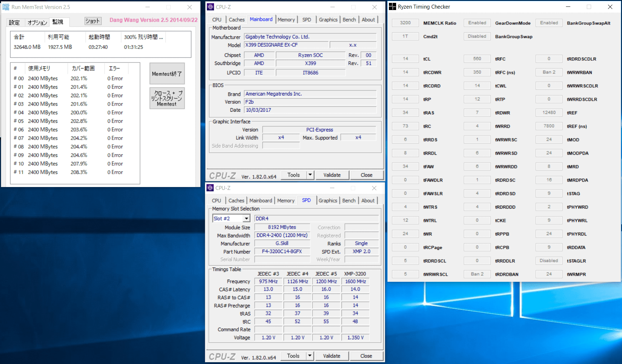Open Mainboard tab in lower CPU-Z
The width and height of the screenshot is (622, 364).
point(261,201)
